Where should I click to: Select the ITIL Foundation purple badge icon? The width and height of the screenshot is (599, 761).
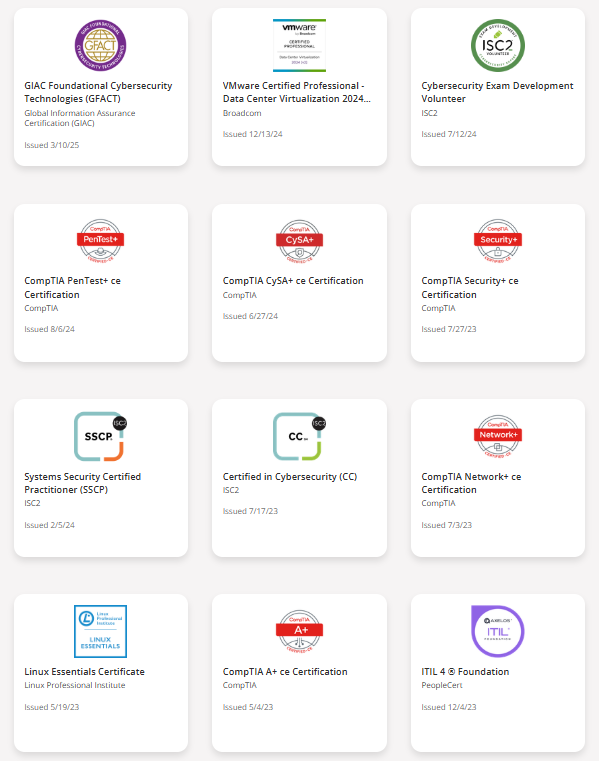(x=498, y=631)
